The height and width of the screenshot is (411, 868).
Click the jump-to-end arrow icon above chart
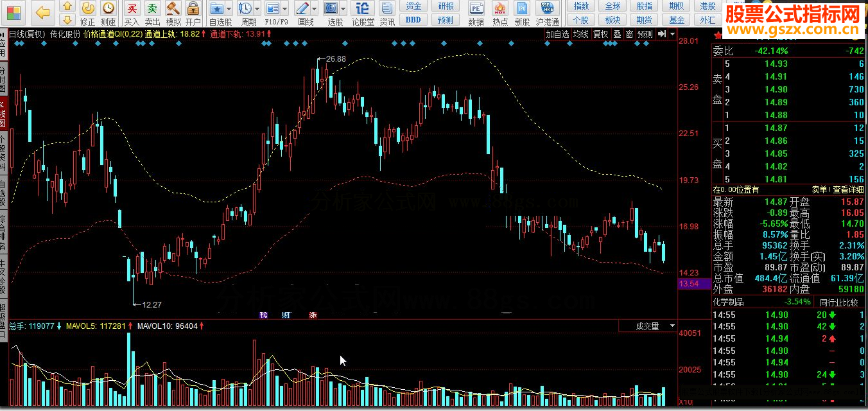pos(661,34)
